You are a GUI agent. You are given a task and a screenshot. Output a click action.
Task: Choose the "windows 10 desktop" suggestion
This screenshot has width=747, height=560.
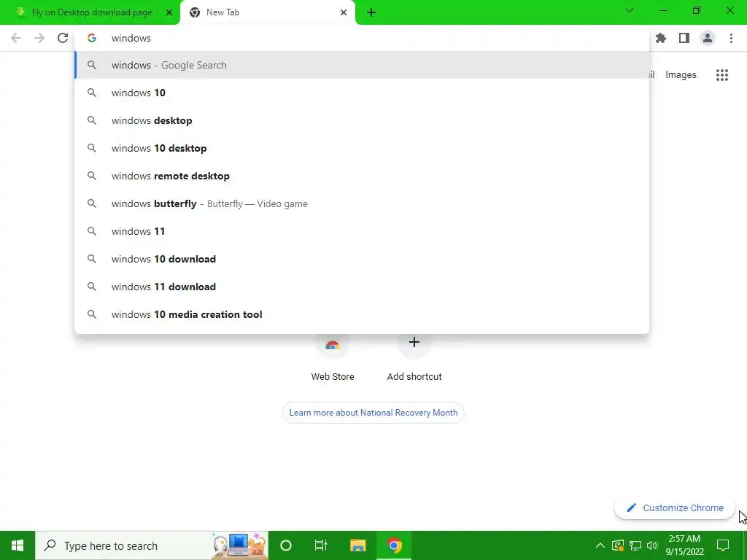pyautogui.click(x=362, y=148)
